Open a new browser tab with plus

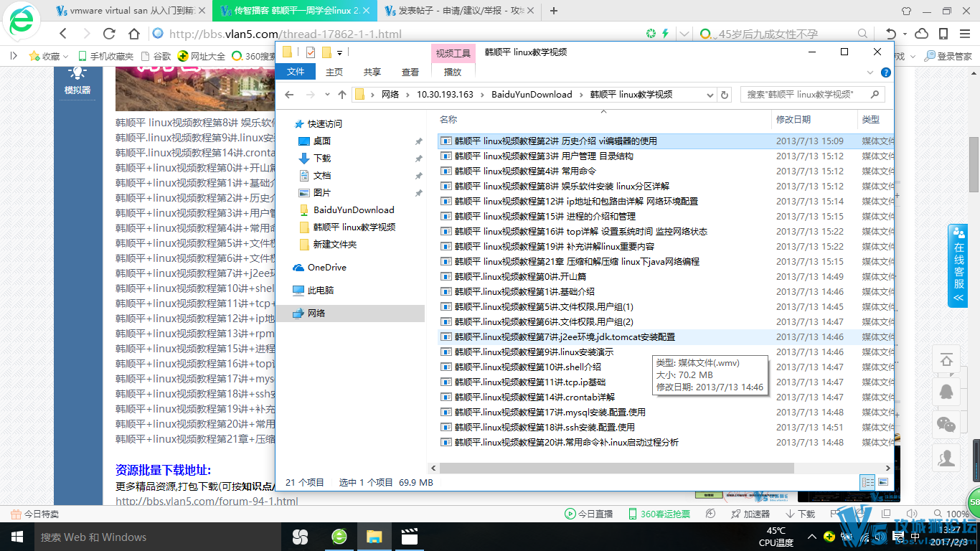(x=554, y=11)
